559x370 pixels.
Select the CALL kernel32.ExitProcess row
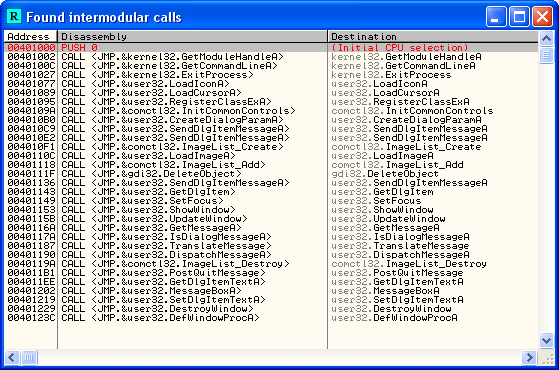(271, 75)
